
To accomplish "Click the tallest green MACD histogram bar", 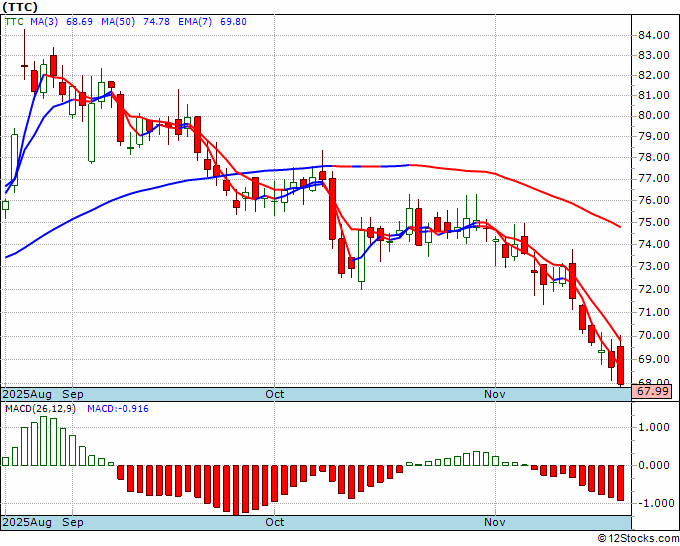I will [43, 441].
